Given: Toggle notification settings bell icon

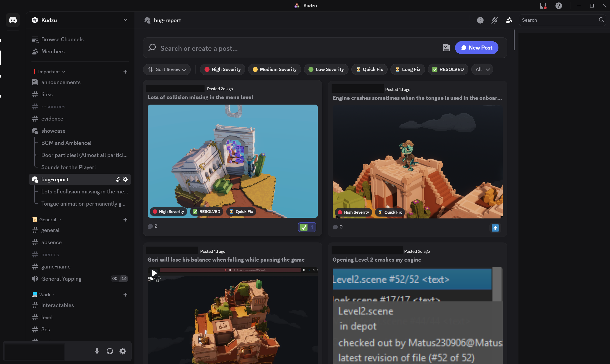Looking at the screenshot, I should 494,20.
